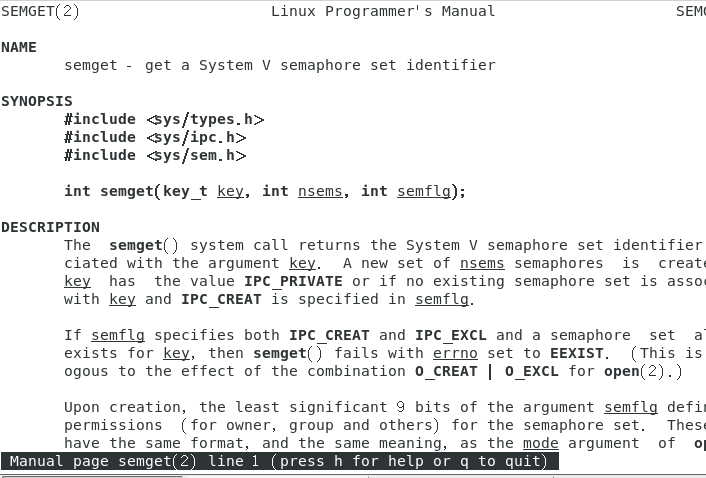Click the underlined errno word
This screenshot has width=706, height=478.
pyautogui.click(x=455, y=353)
